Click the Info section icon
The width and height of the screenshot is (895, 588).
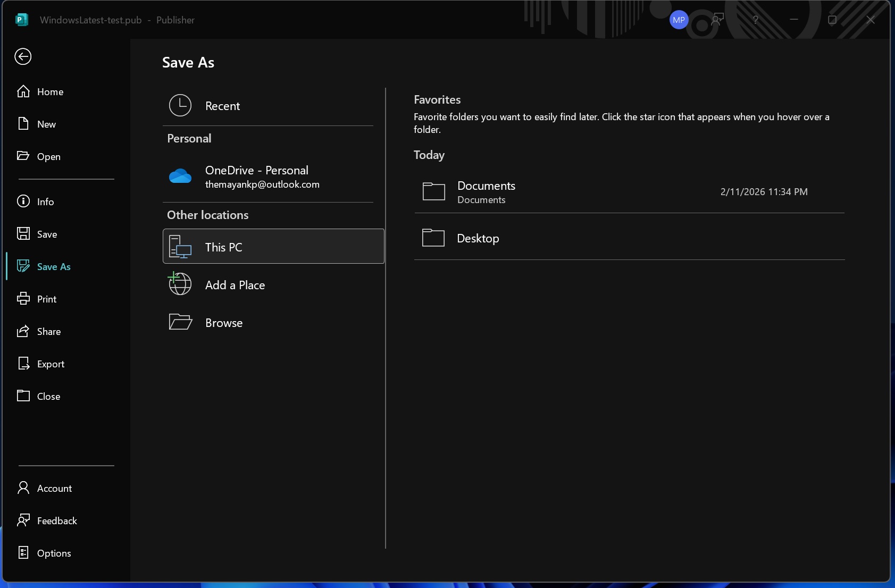[24, 201]
